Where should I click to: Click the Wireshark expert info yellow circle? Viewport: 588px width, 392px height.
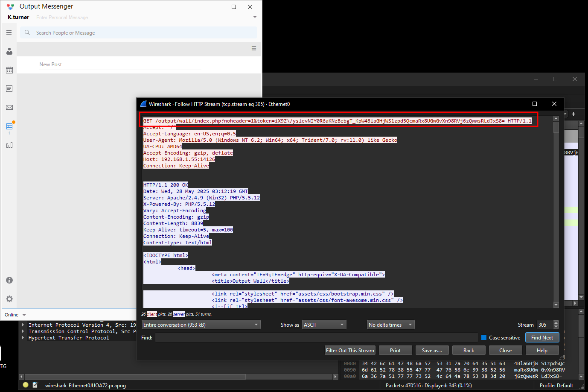pyautogui.click(x=26, y=385)
